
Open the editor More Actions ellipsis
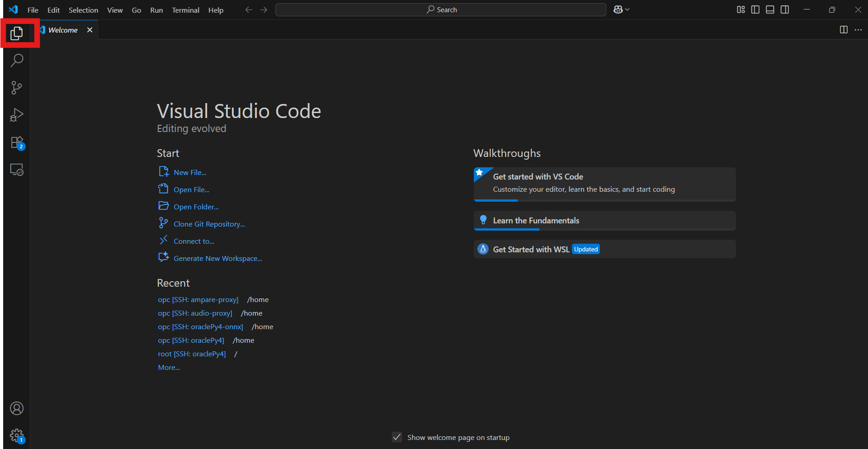(x=858, y=30)
